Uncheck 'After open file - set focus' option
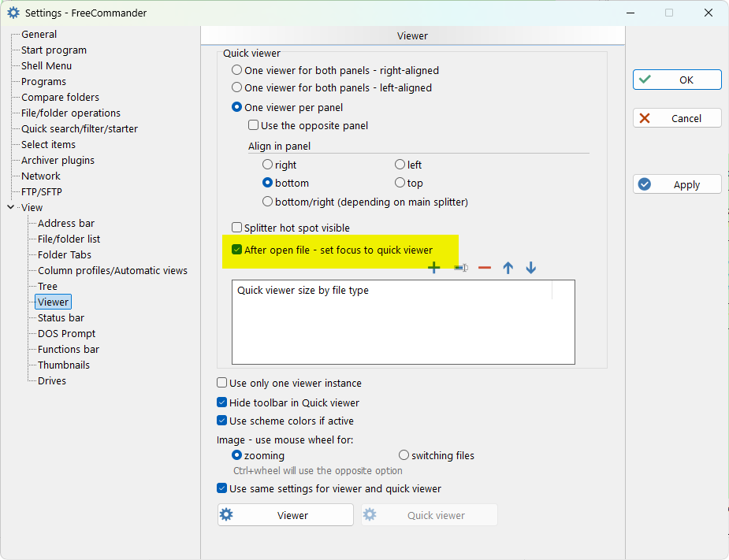Viewport: 729px width, 560px height. 237,250
